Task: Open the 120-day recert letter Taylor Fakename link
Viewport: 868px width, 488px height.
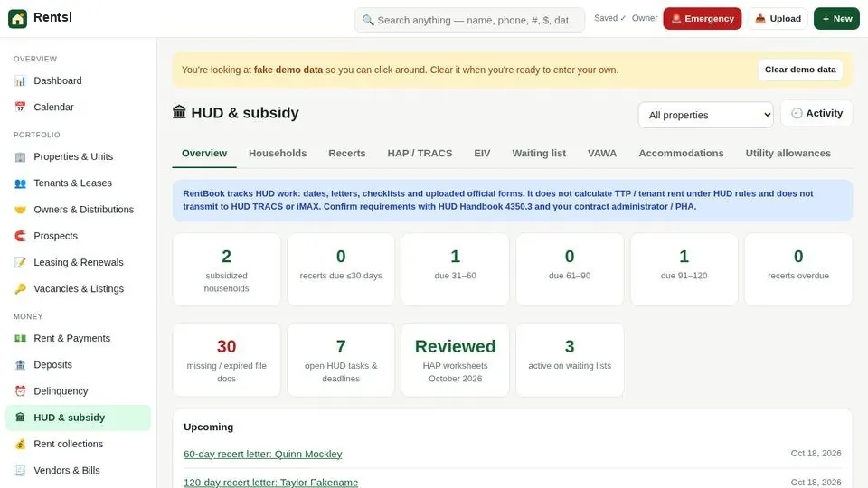Action: coord(270,483)
